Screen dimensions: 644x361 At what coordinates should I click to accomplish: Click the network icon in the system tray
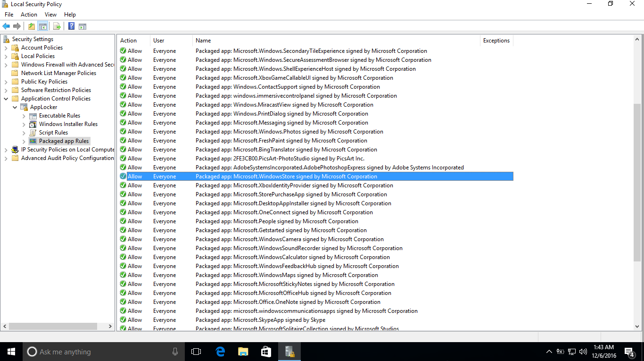click(x=572, y=352)
